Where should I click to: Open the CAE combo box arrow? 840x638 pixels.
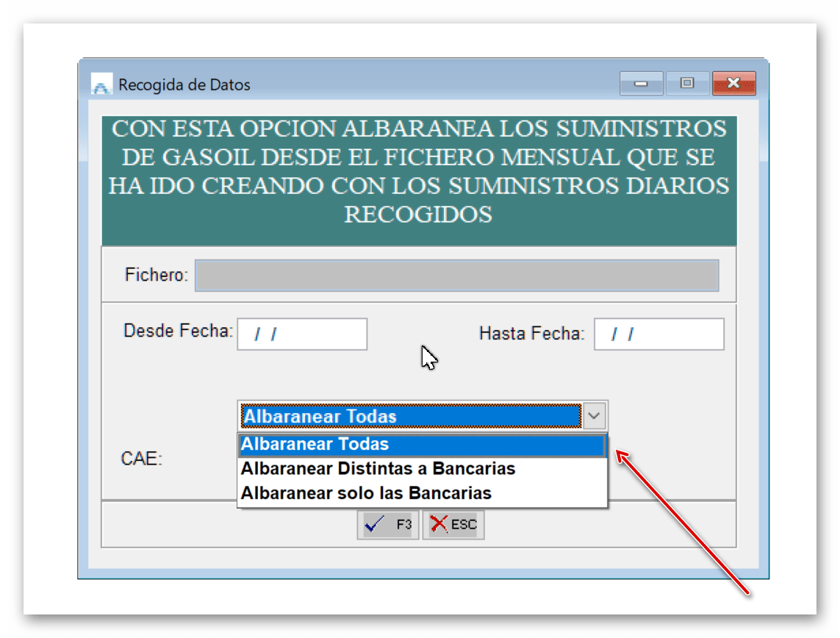(x=595, y=416)
